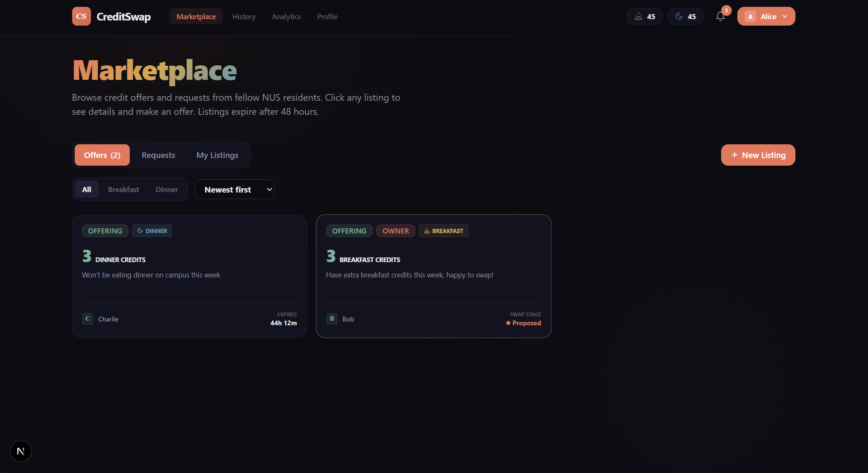Viewport: 868px width, 473px height.
Task: Expand the Alice user menu
Action: coord(766,16)
